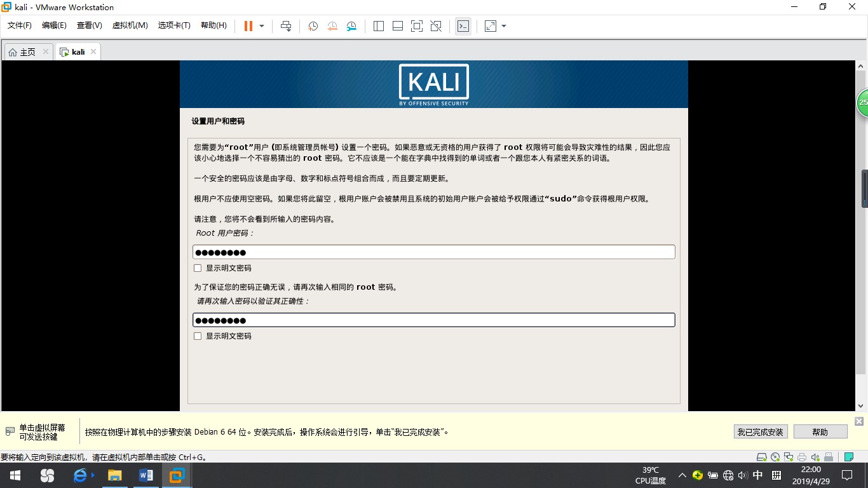Enable 显示明文密码 under confirmation field
This screenshot has width=868, height=488.
(x=198, y=336)
